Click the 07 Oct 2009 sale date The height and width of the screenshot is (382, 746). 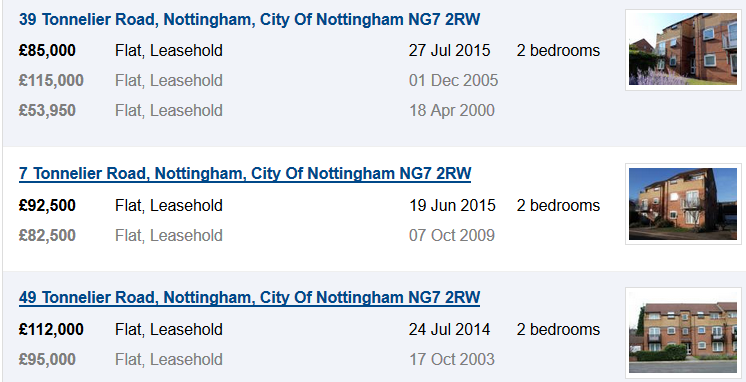452,235
